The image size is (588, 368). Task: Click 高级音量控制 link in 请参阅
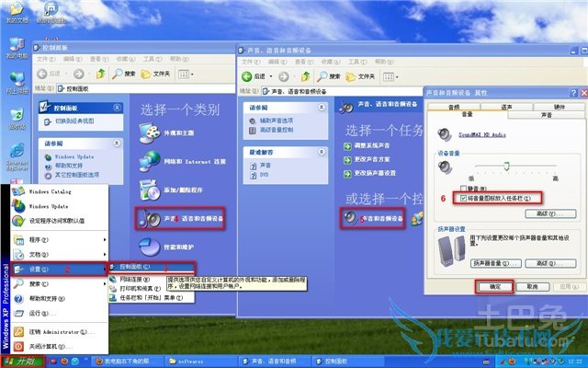(x=277, y=130)
